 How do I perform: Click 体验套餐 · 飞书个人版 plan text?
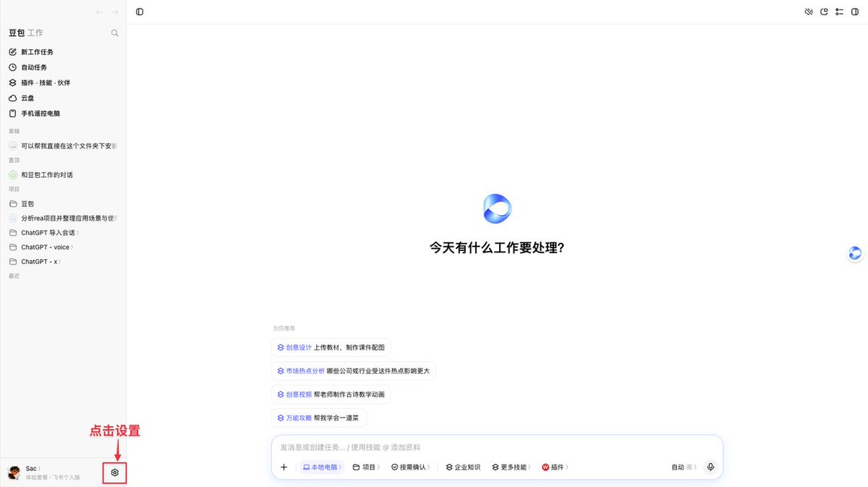click(53, 478)
